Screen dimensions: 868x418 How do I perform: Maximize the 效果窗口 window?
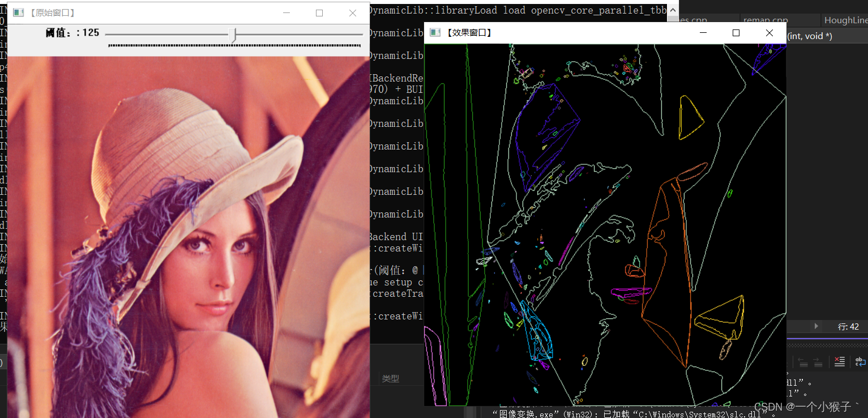pyautogui.click(x=736, y=33)
